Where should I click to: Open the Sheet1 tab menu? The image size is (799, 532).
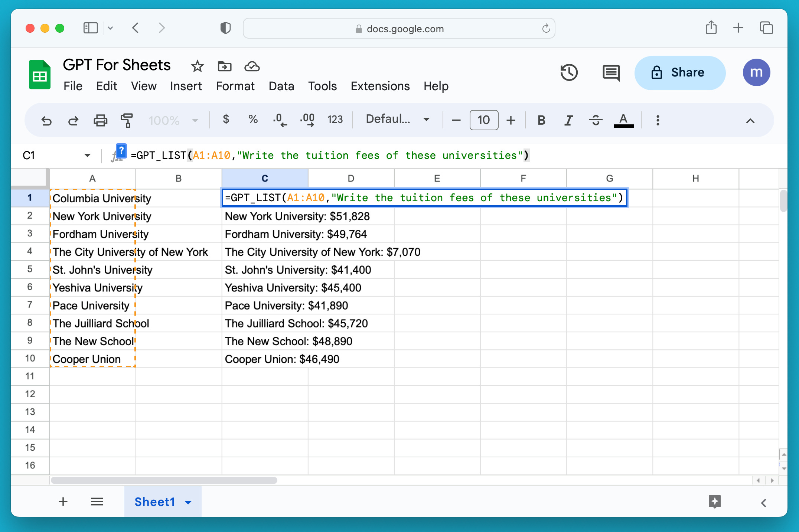188,502
